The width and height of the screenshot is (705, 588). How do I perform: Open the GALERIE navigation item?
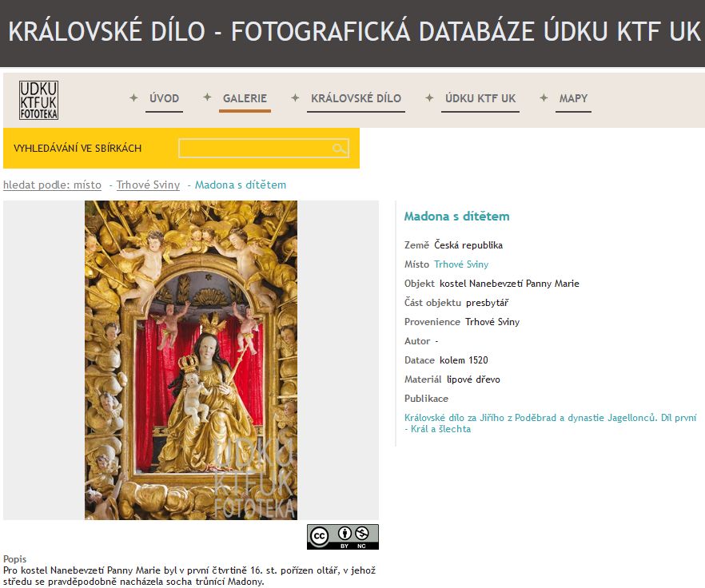[245, 98]
